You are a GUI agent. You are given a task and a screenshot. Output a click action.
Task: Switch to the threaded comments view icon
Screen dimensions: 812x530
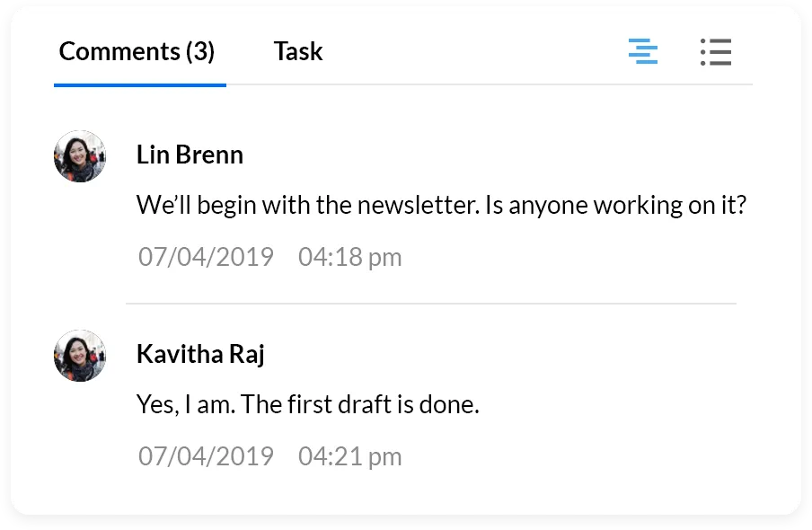click(643, 51)
